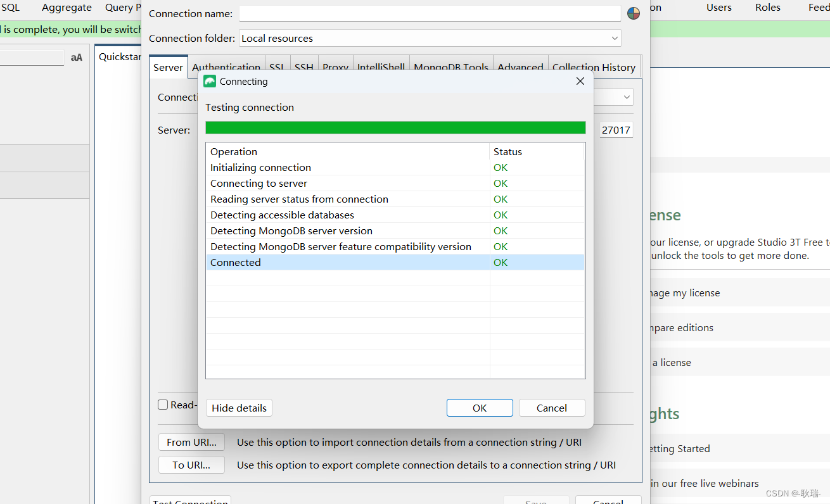Open the SQL toolbar item
The image size is (830, 504).
[x=10, y=8]
